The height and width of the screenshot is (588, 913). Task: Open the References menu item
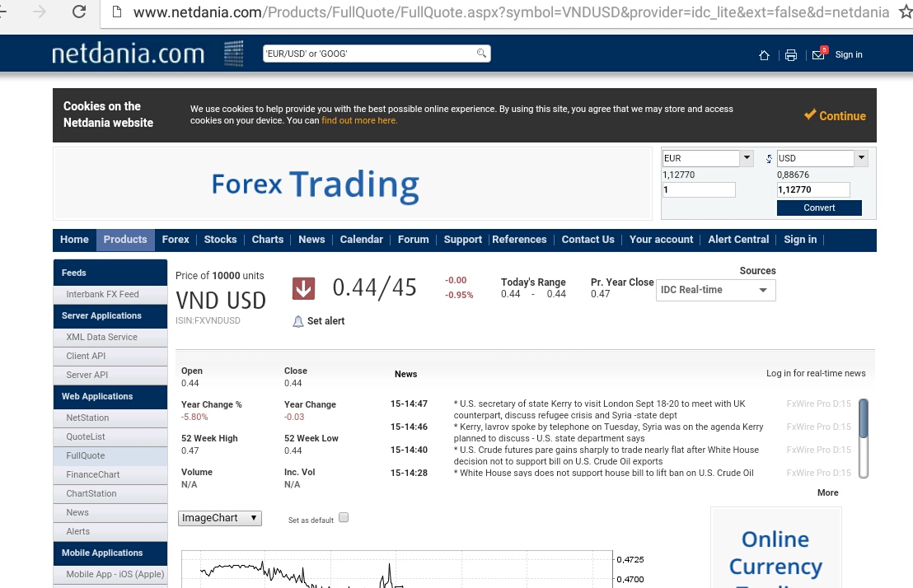pos(519,240)
